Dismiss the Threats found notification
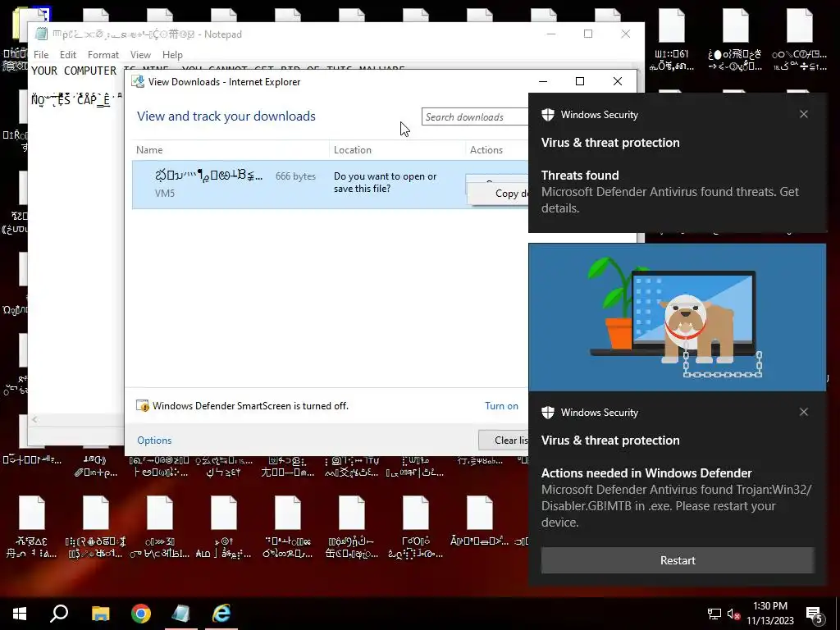The width and height of the screenshot is (840, 630). [x=804, y=114]
